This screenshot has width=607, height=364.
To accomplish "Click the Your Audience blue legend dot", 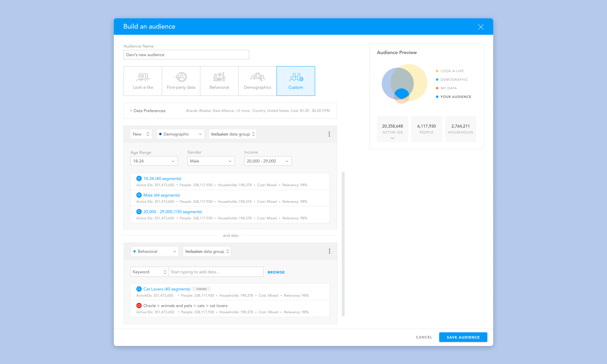I will (437, 97).
